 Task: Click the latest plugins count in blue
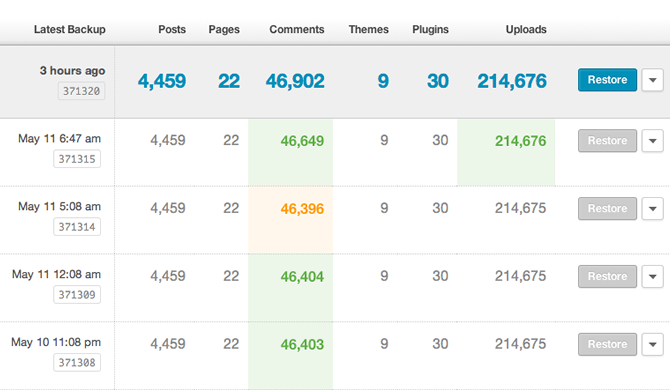(x=438, y=81)
